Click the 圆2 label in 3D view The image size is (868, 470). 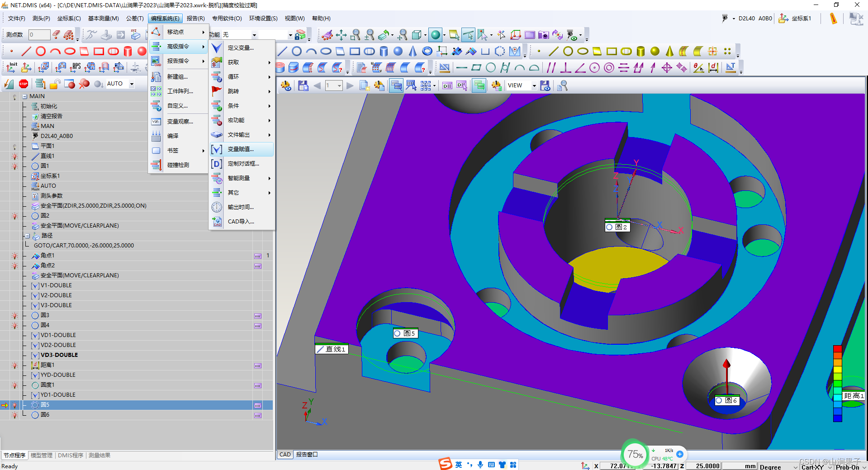pyautogui.click(x=617, y=227)
